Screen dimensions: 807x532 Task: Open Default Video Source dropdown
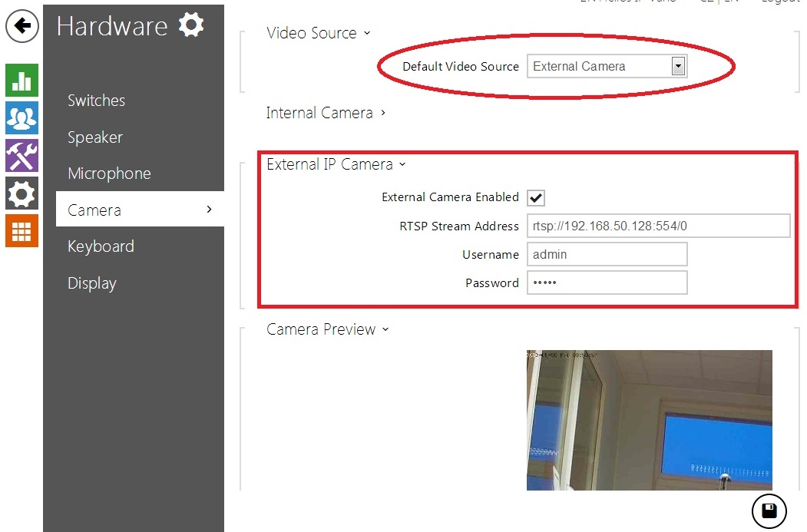click(607, 67)
